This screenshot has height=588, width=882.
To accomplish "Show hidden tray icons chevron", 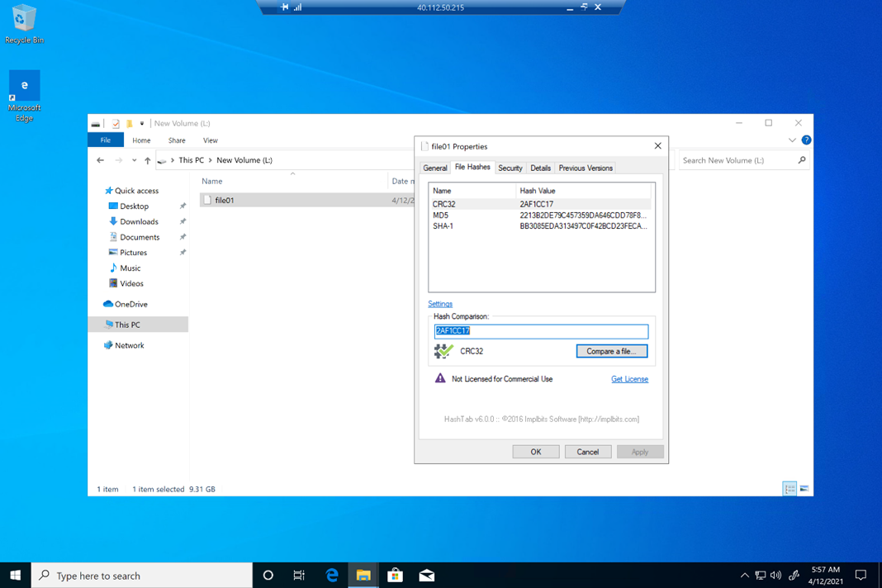I will [x=744, y=575].
